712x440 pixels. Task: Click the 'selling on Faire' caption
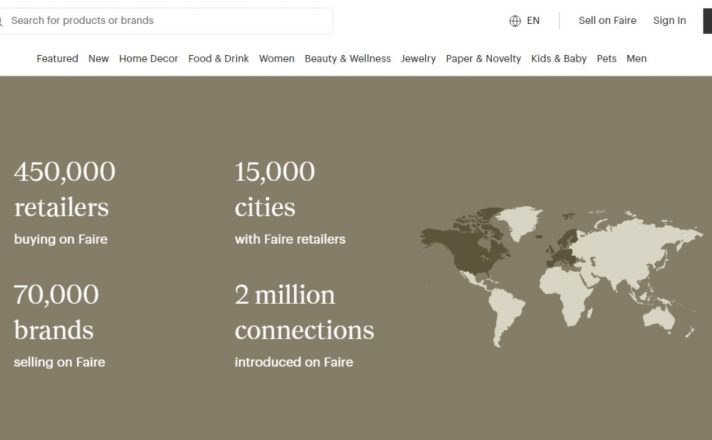click(x=59, y=362)
